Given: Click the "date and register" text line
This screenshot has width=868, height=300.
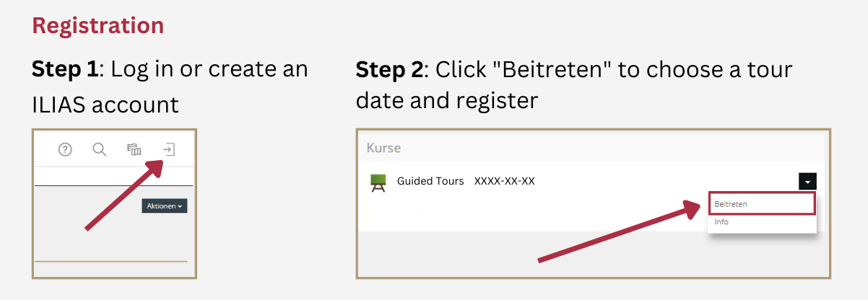Looking at the screenshot, I should (447, 101).
